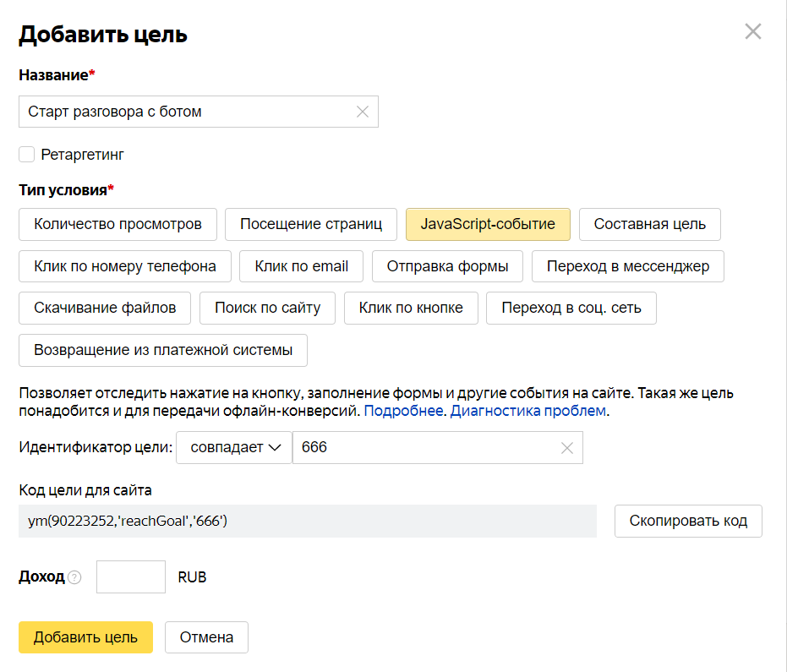Screen dimensions: 787x672
Task: Select the Количество просмотров condition type
Action: tap(118, 224)
